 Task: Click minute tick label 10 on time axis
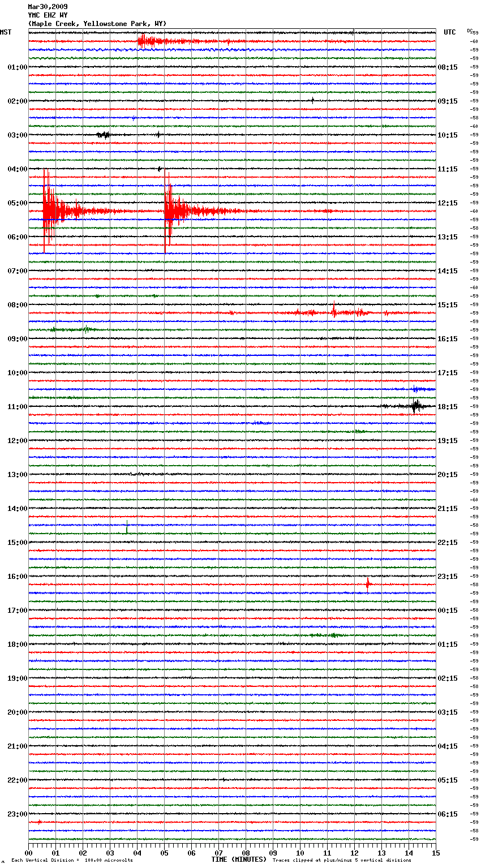[x=300, y=853]
